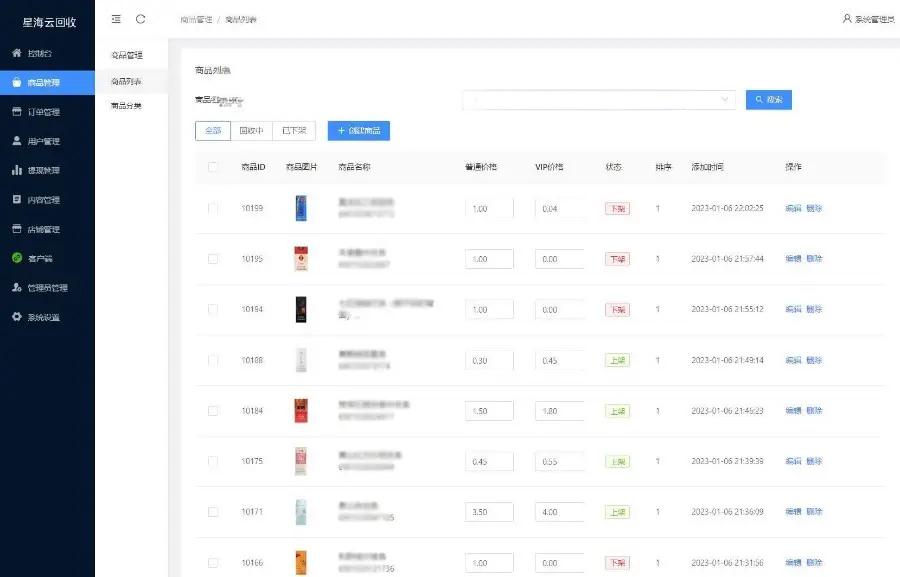Open the thumbnail image of product 10184
The height and width of the screenshot is (577, 900).
[301, 411]
